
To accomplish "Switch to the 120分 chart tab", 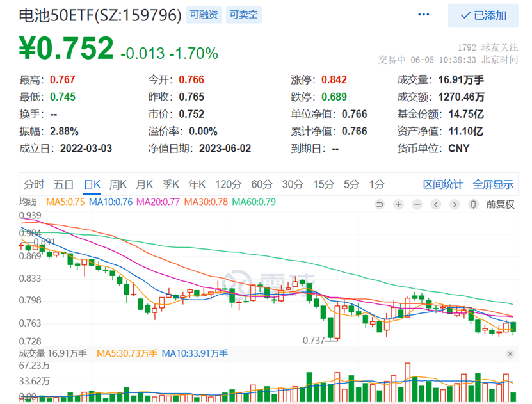I will (229, 184).
